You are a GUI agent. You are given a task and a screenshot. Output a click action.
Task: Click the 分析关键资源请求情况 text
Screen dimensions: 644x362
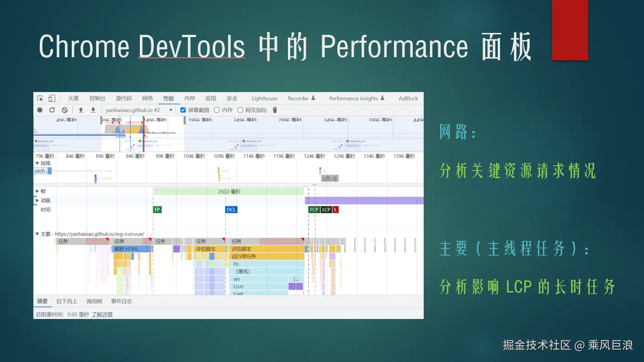click(518, 171)
